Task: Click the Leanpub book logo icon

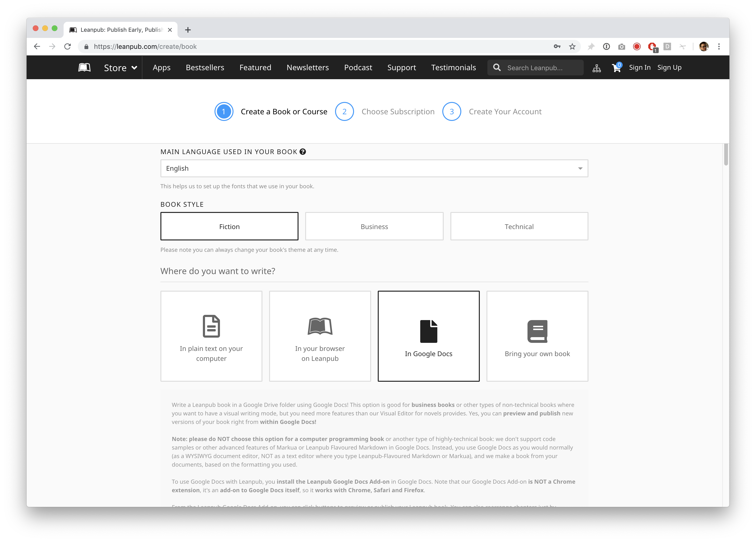Action: click(84, 68)
